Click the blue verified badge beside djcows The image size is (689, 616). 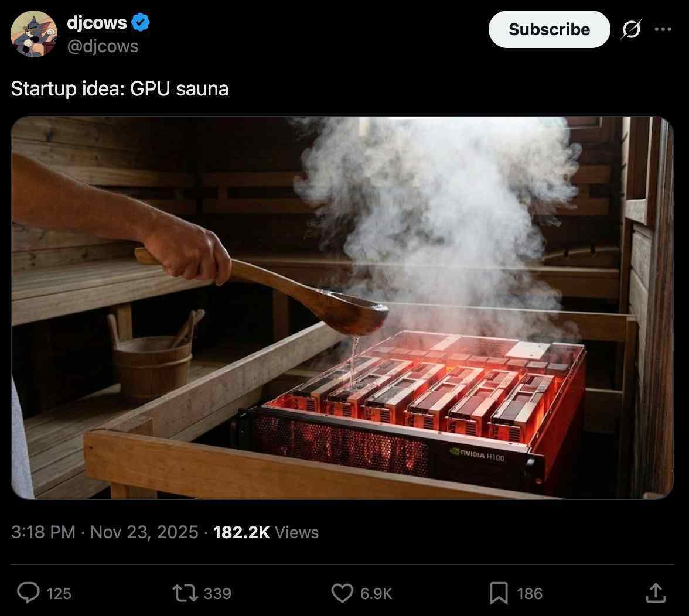point(141,22)
